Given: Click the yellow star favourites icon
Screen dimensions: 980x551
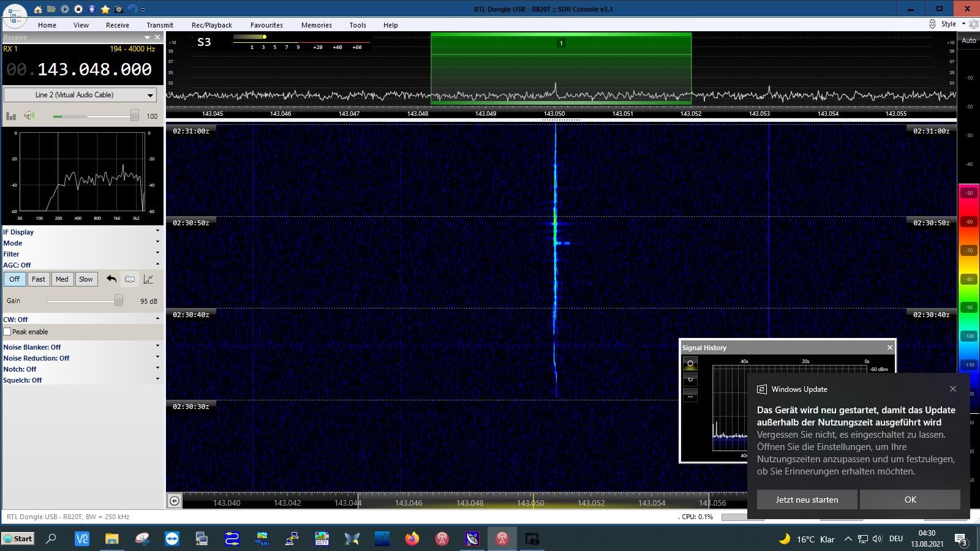Looking at the screenshot, I should 105,9.
